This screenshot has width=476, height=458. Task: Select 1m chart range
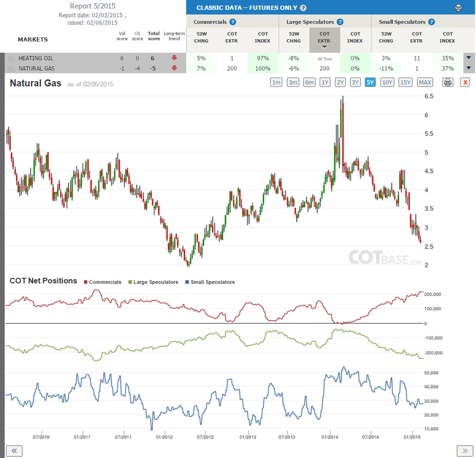tap(276, 82)
